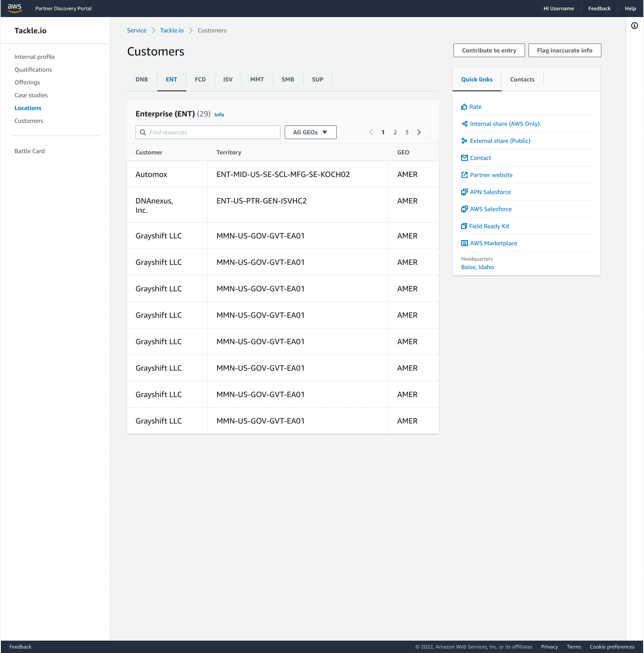Sort by GEO column header

click(403, 152)
